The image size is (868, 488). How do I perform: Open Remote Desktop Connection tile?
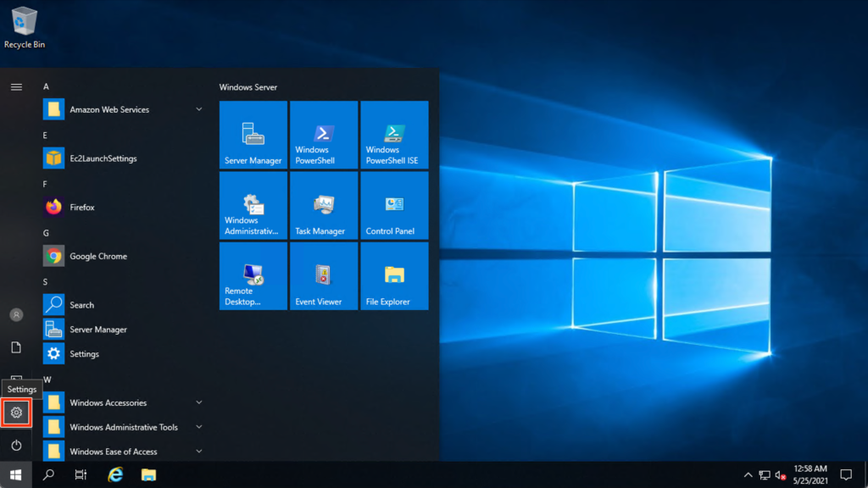253,275
